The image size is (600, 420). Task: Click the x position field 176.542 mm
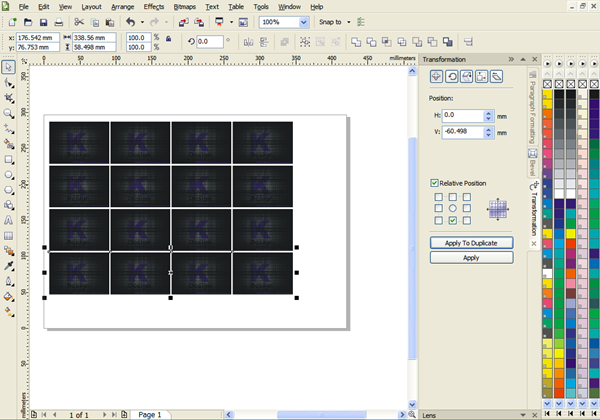point(38,37)
